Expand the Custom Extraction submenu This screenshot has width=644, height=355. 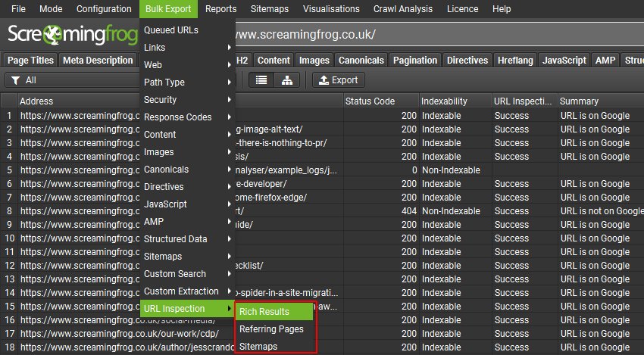tap(187, 291)
